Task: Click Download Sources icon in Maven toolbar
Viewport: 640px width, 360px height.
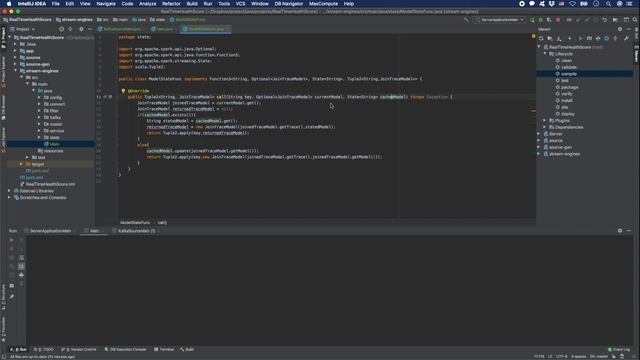Action: coord(559,38)
